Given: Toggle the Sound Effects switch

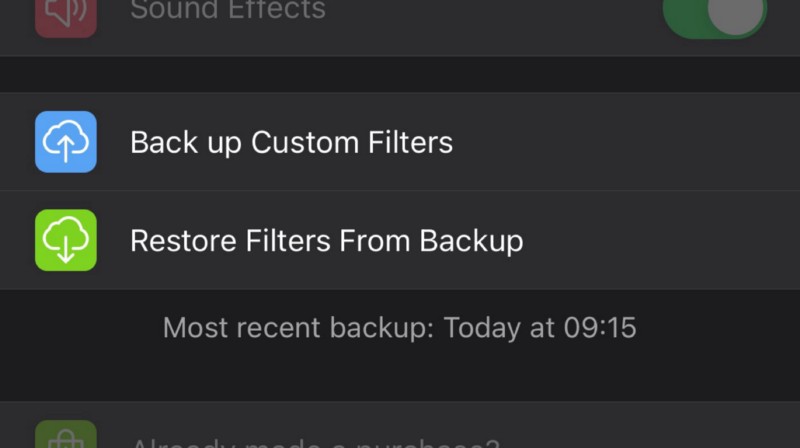Looking at the screenshot, I should point(714,14).
